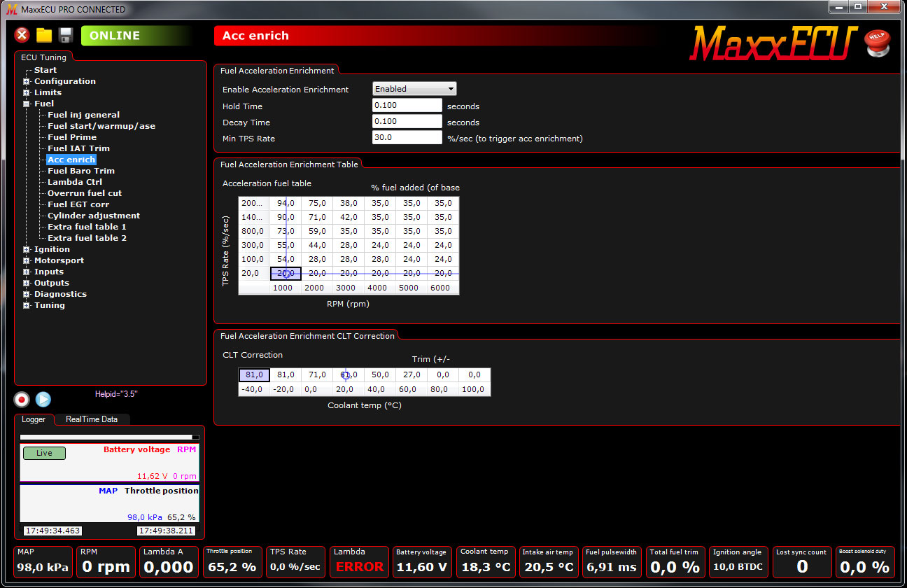The image size is (907, 588).
Task: Select the 75,0 cell in fuel table
Action: point(317,203)
